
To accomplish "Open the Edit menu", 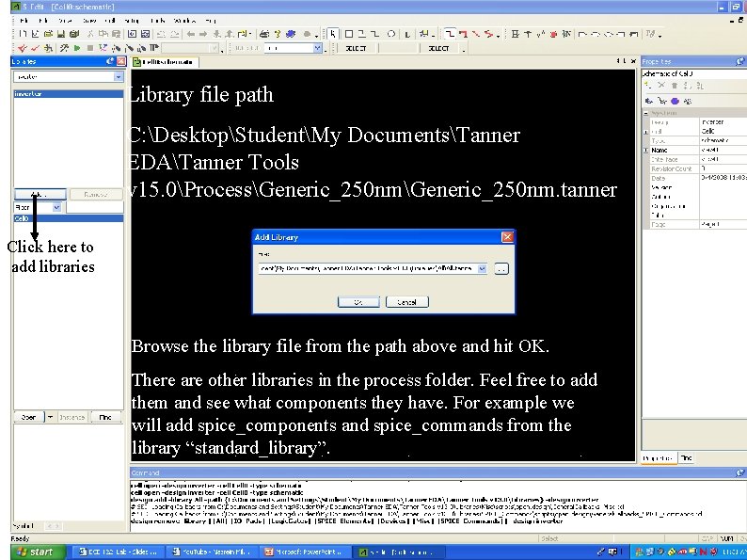I will [43, 21].
